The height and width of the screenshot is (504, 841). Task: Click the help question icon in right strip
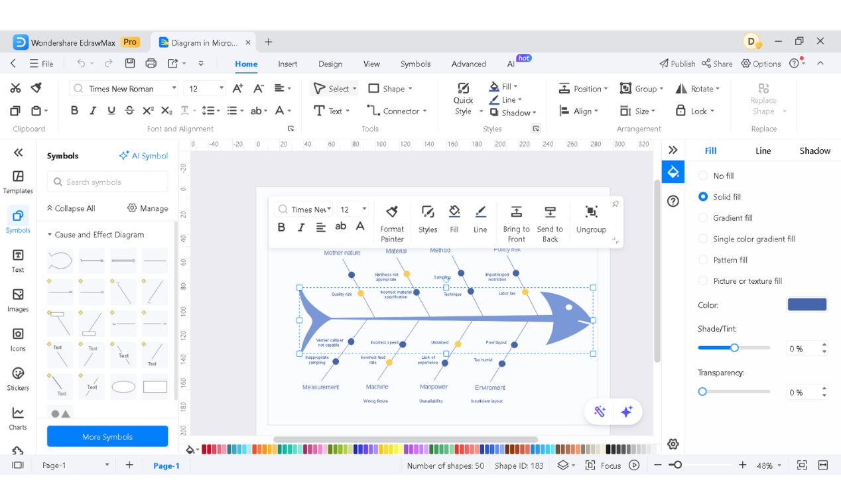(673, 201)
